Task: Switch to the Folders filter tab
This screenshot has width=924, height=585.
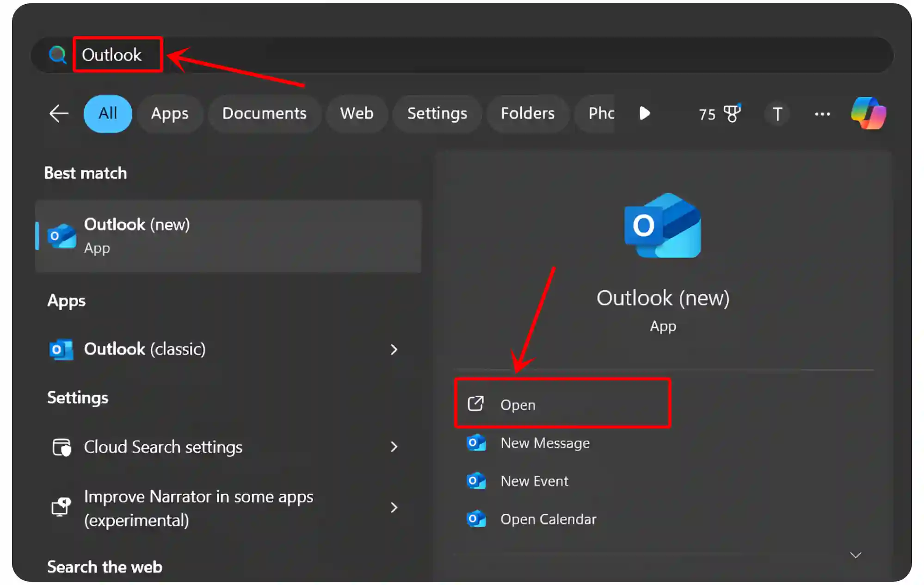Action: coord(528,113)
